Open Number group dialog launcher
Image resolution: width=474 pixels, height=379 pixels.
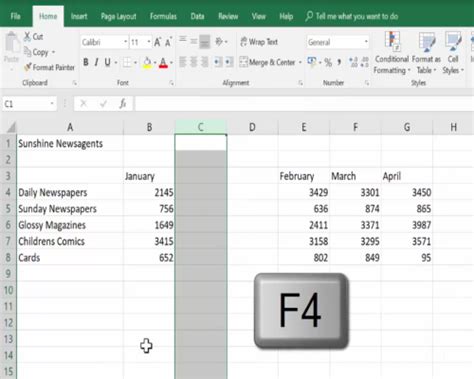tap(367, 83)
